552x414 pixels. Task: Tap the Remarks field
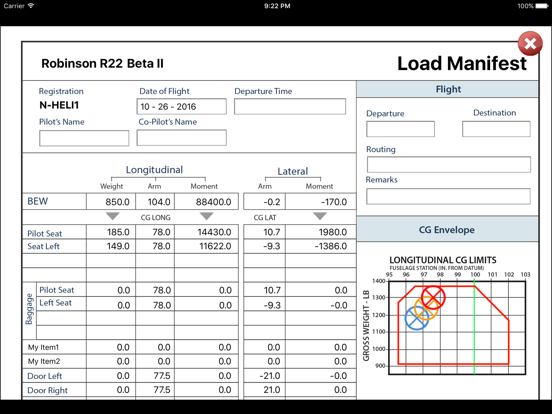point(448,196)
